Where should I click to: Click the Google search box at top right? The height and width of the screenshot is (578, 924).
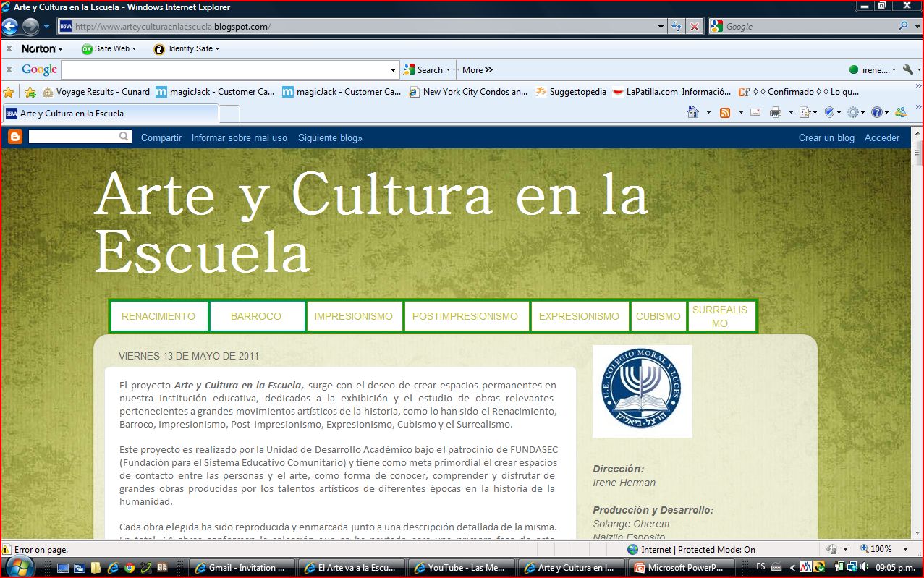(803, 27)
